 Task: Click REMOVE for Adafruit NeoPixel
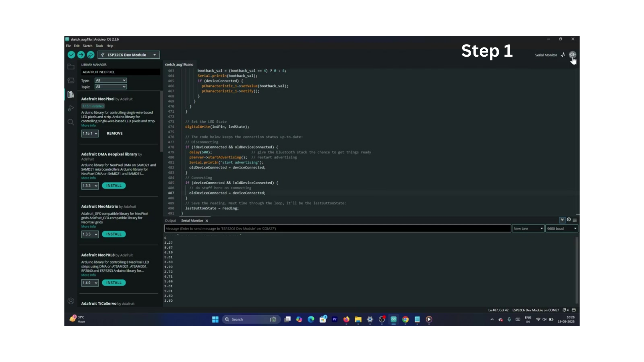point(115,133)
